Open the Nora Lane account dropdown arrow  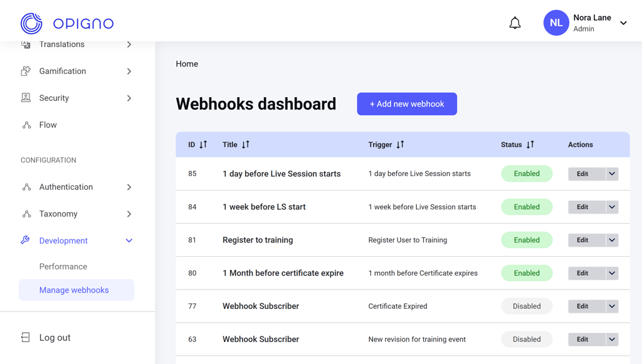[623, 23]
